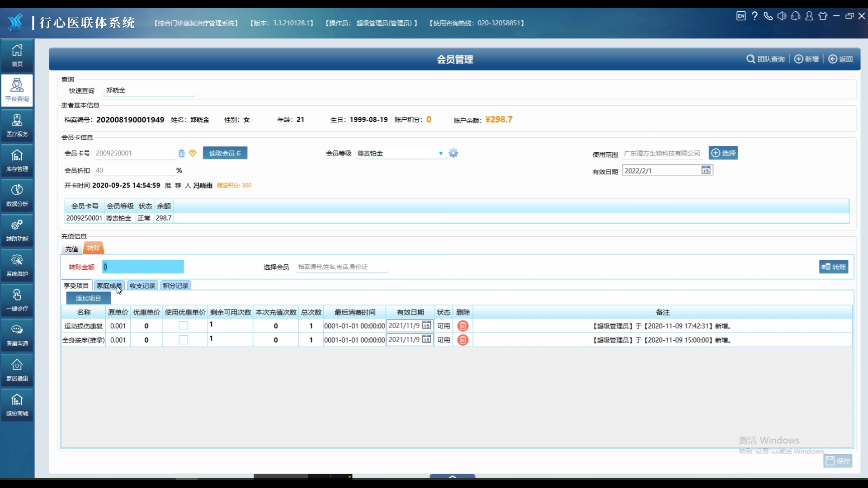The width and height of the screenshot is (868, 488).
Task: Open the 积分记录 tab
Action: pyautogui.click(x=175, y=286)
